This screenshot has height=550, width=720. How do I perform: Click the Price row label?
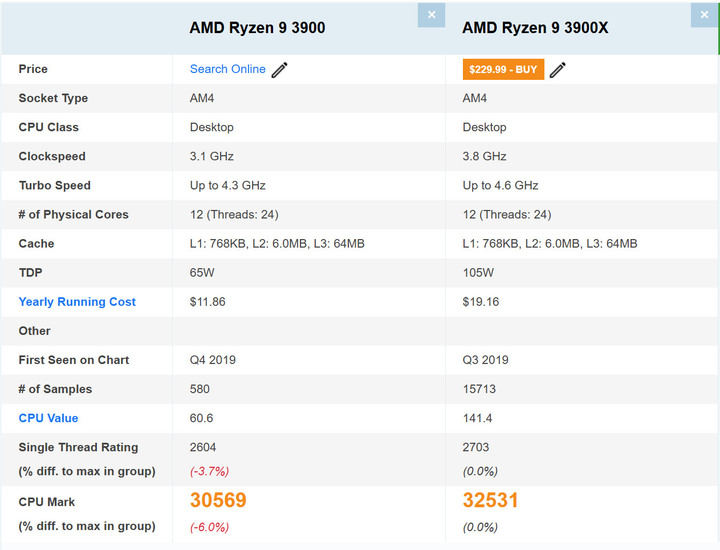(33, 69)
